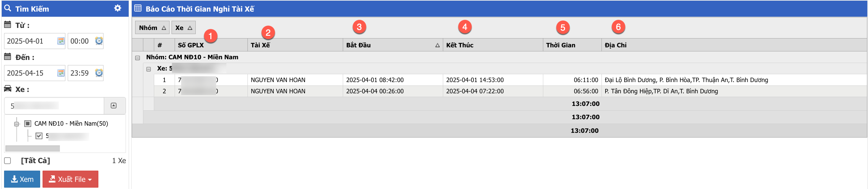
Task: Click the report table icon in header
Action: (x=138, y=8)
